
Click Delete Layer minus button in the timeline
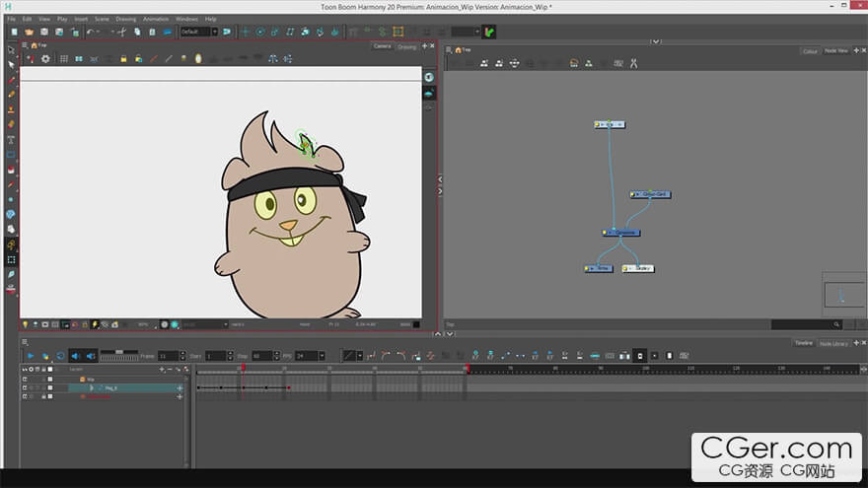[170, 369]
